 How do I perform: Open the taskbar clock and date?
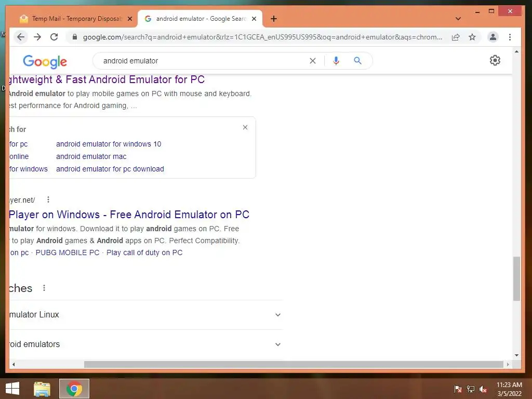[x=509, y=389]
